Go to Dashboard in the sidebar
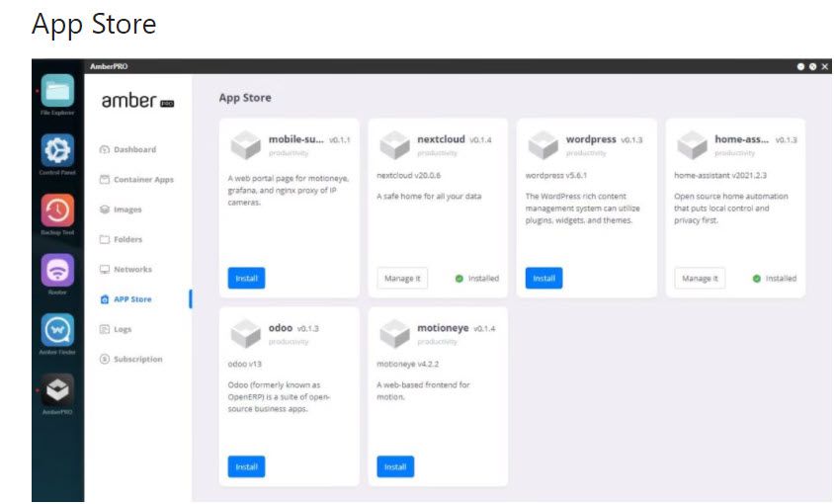 tap(134, 149)
